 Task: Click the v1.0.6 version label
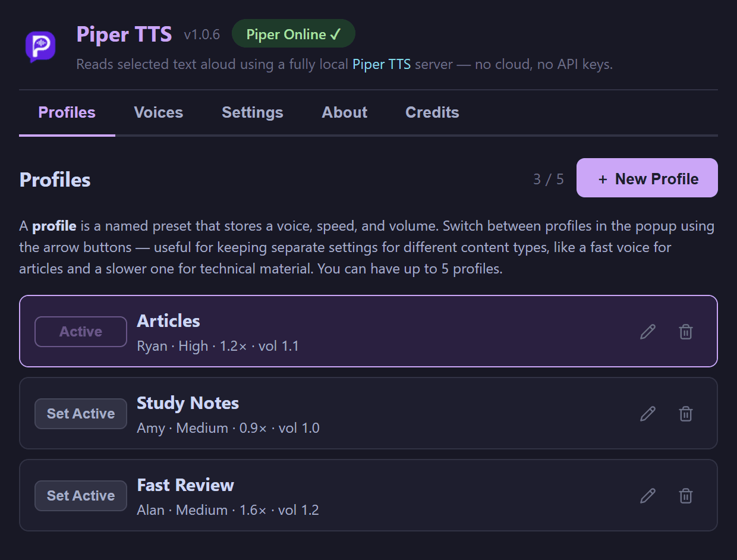tap(202, 35)
